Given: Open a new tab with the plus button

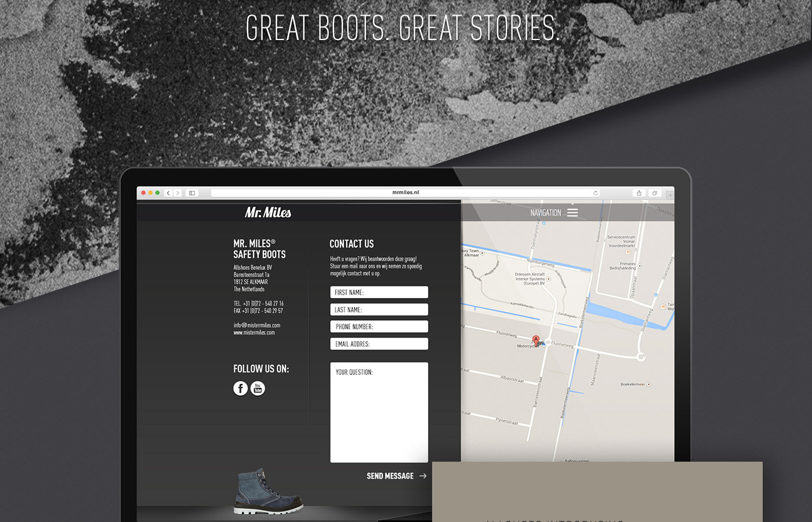Looking at the screenshot, I should [x=670, y=195].
